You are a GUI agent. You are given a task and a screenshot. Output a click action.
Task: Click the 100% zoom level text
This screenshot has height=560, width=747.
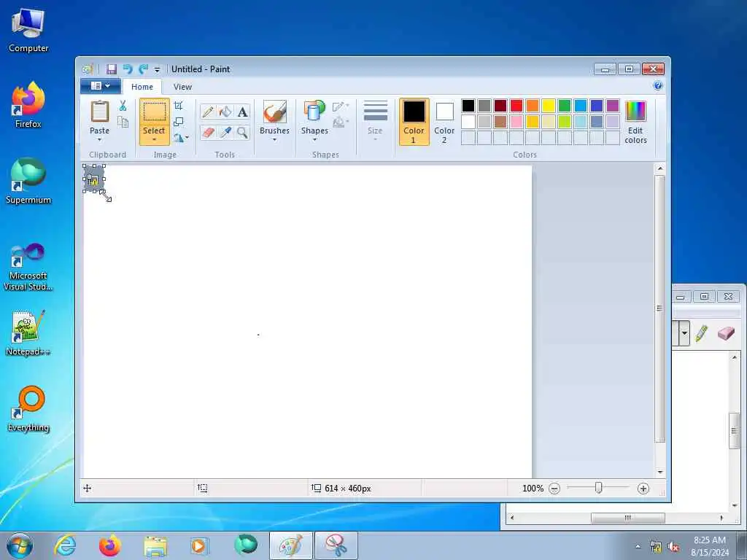click(533, 489)
